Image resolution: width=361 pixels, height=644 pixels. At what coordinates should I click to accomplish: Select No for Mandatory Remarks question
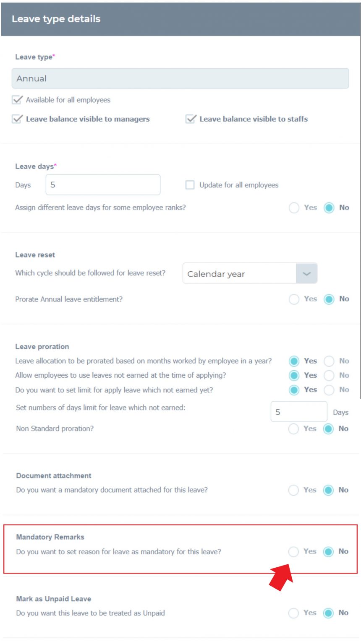328,551
